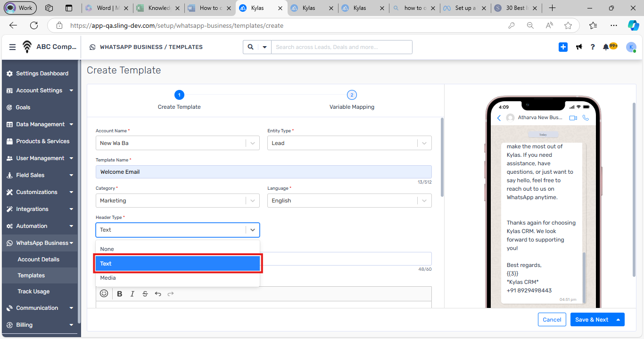Viewport: 644px width, 339px height.
Task: Toggle bold formatting in editor
Action: [120, 294]
